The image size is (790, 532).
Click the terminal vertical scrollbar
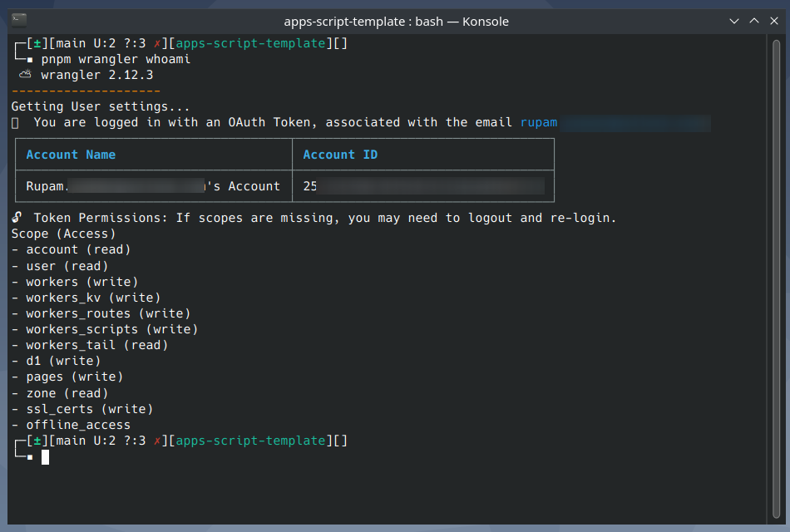pos(777,278)
